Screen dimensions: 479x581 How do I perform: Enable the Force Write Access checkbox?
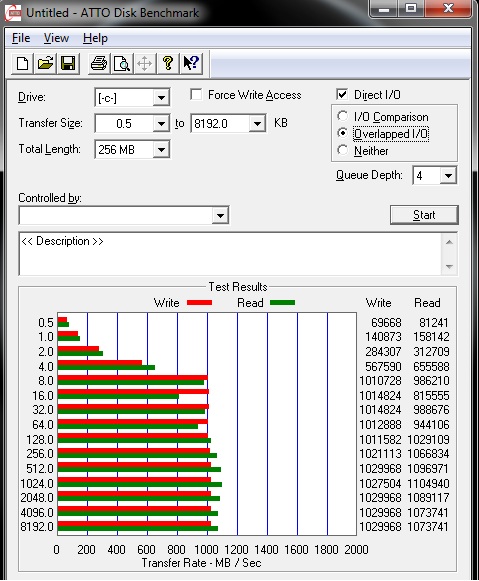tap(196, 94)
